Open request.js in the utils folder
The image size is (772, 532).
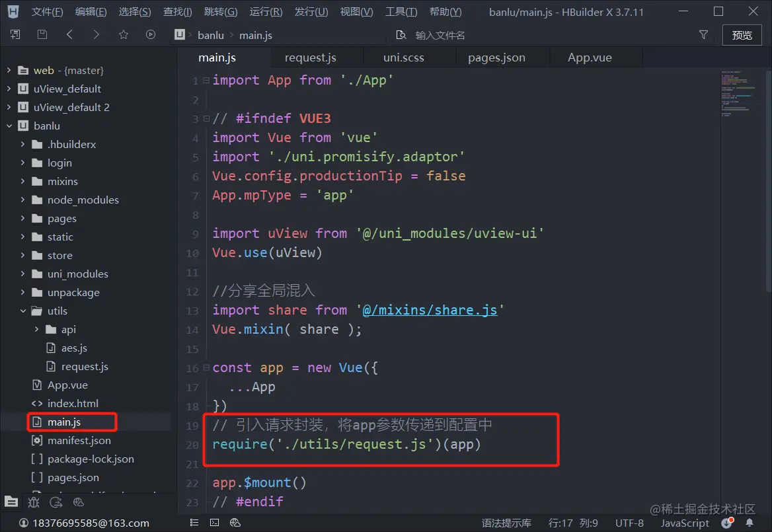pyautogui.click(x=85, y=366)
